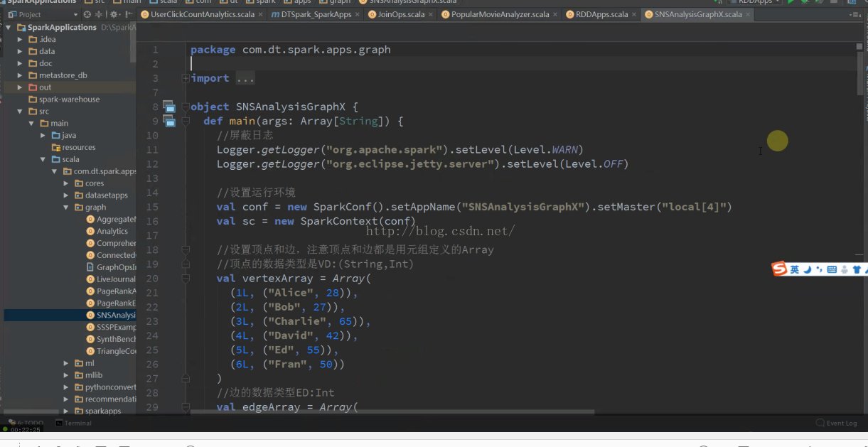Close the DTSpark_SparkApps tab

357,14
